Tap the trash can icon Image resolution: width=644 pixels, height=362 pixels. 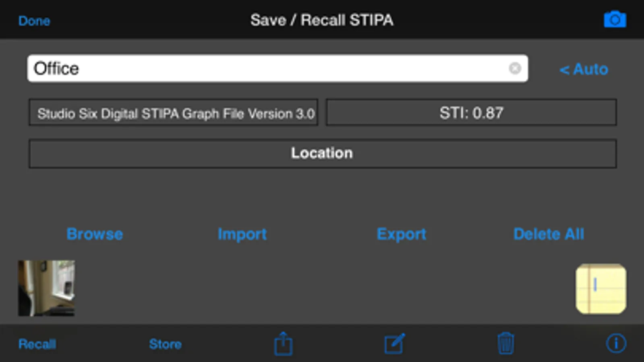pos(505,343)
